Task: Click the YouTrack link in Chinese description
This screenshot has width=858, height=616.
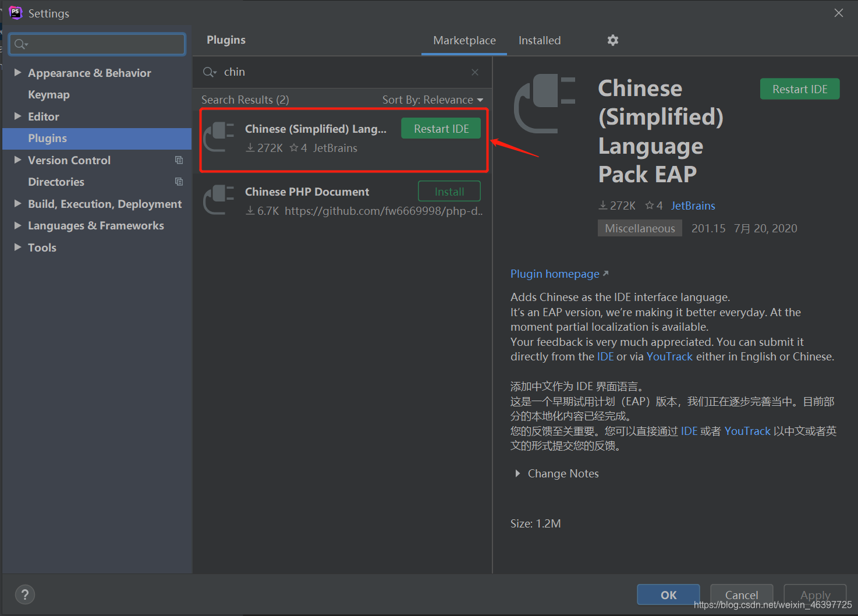Action: pyautogui.click(x=747, y=431)
